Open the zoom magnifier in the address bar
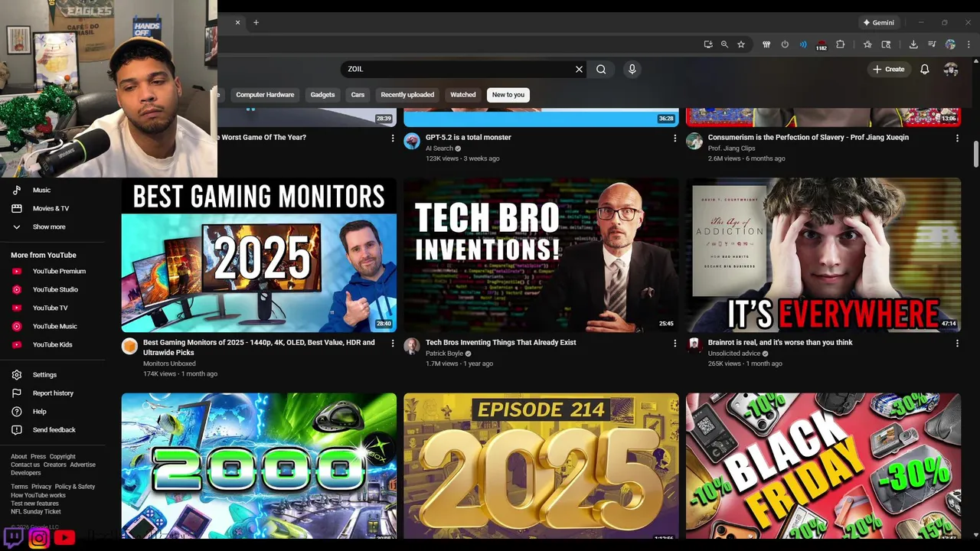980x551 pixels. (724, 44)
